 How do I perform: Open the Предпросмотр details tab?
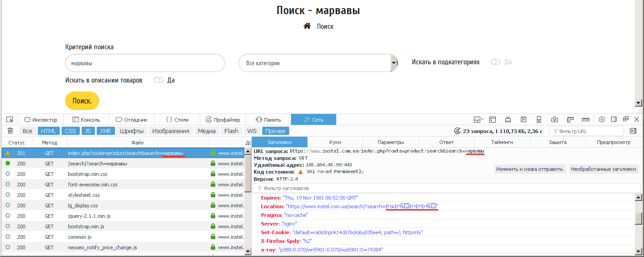614,142
